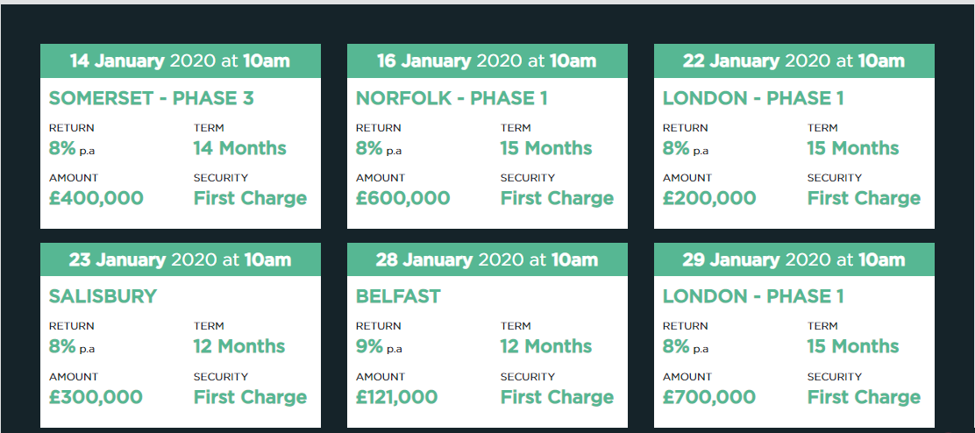Click the £300,000 amount in Salisbury card
Screen dimensions: 975x433
point(96,397)
